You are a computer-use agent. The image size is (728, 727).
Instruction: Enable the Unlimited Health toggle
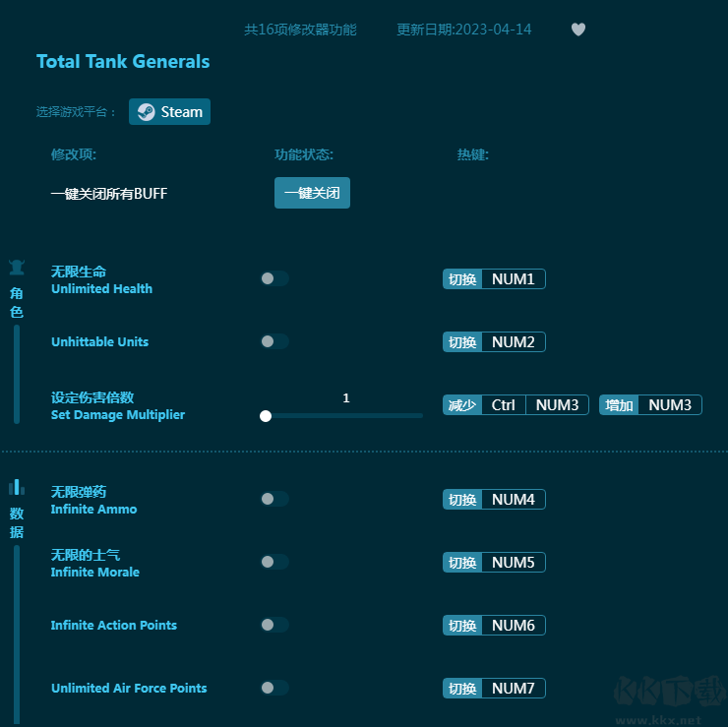tap(273, 279)
